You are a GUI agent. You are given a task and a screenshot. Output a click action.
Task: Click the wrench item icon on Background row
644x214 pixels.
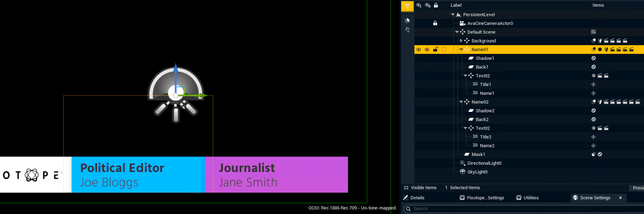(600, 41)
